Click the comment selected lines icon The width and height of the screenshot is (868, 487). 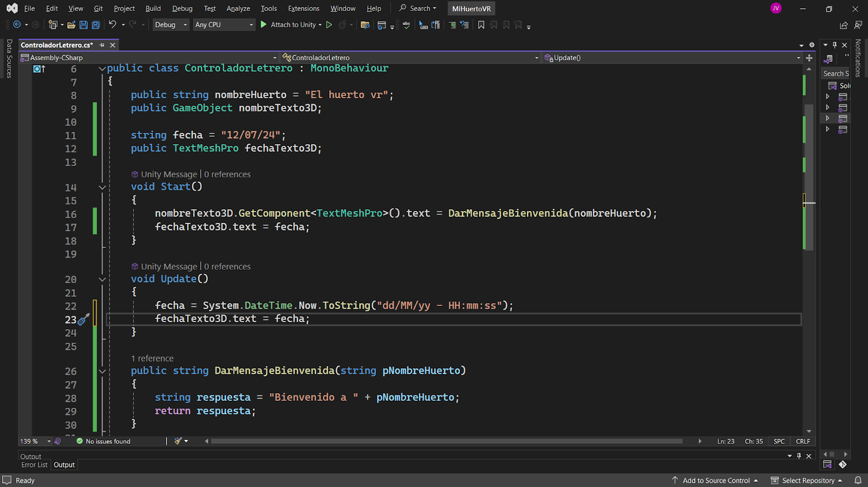pos(452,25)
